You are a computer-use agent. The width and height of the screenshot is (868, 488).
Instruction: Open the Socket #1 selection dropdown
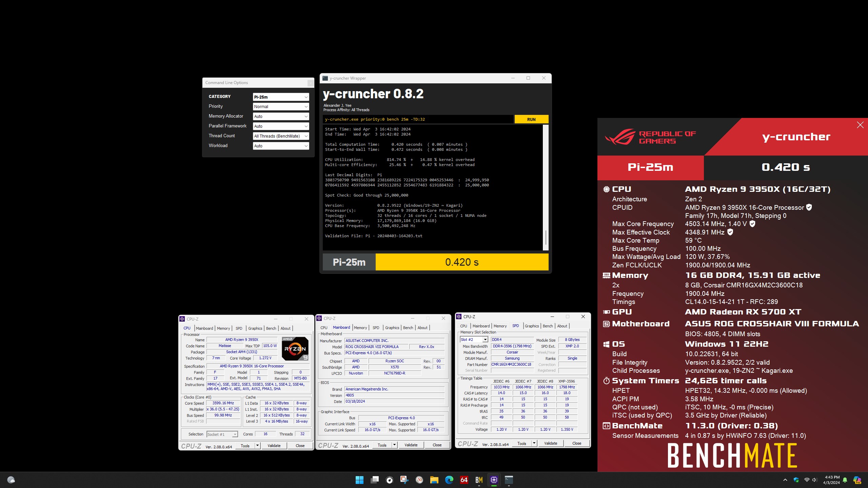point(222,434)
